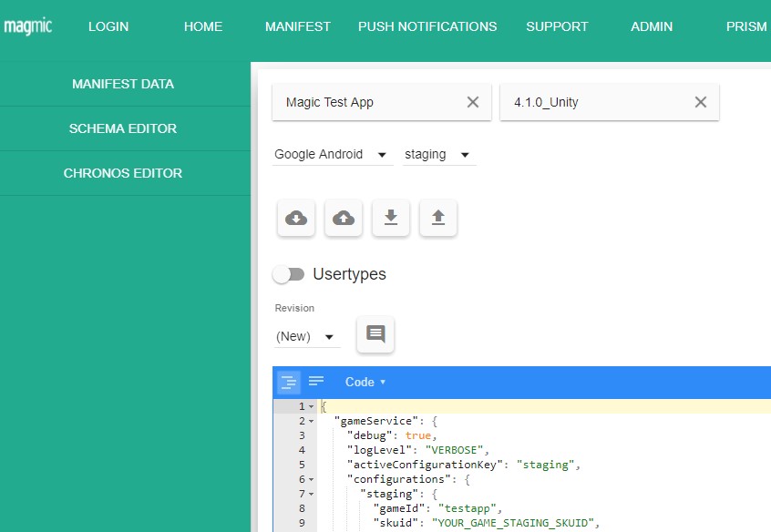The image size is (771, 532).
Task: Clear the 4.1.0_Unity version selection
Action: [701, 102]
